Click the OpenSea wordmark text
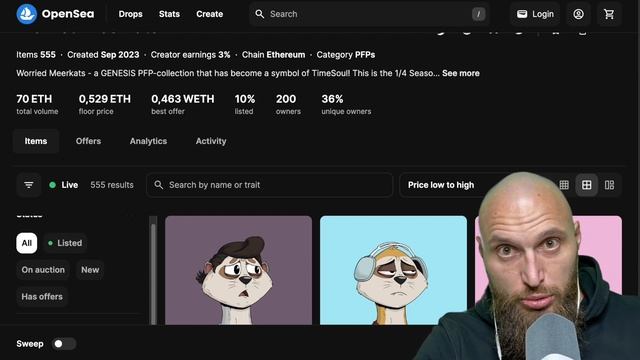Viewport: 640px width, 360px height. (68, 14)
